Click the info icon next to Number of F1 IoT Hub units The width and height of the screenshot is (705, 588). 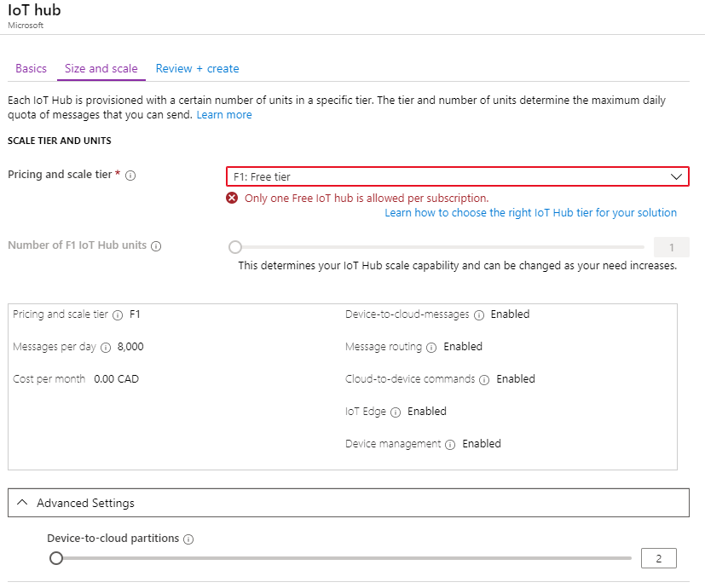click(156, 246)
